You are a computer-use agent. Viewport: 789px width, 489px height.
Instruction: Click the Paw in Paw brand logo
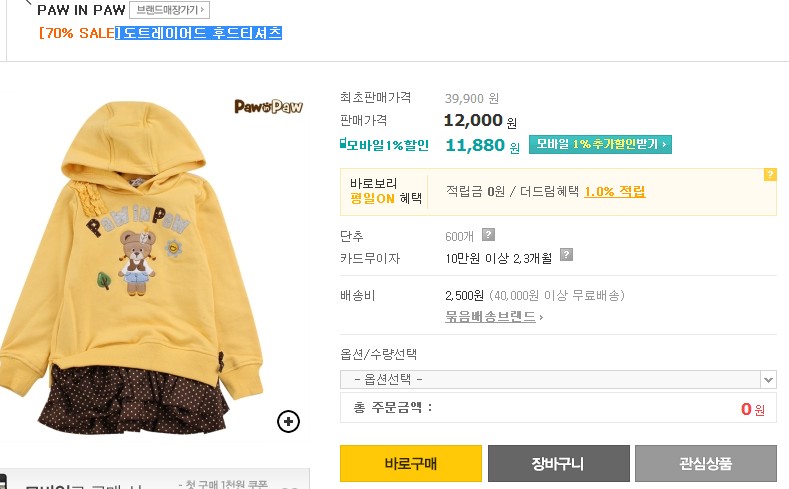click(x=269, y=106)
